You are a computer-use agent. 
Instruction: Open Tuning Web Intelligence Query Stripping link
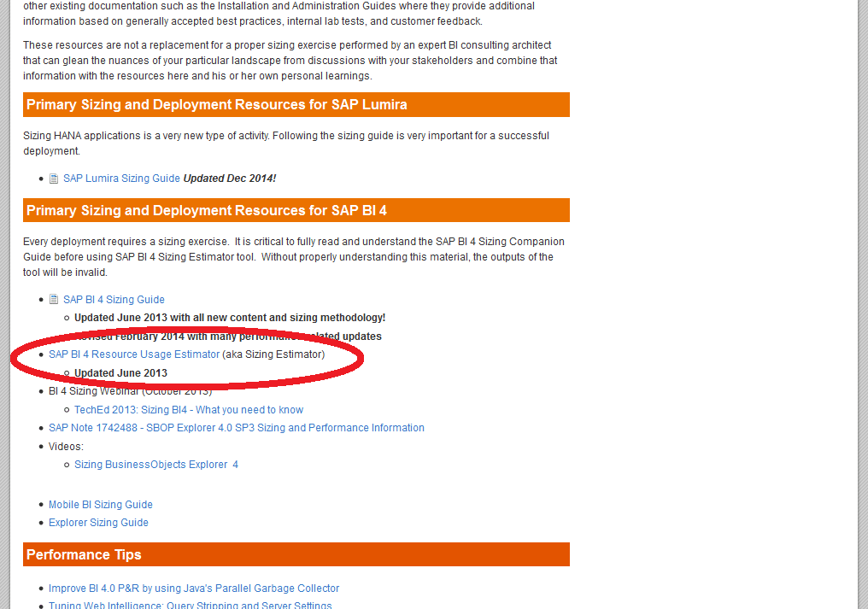click(190, 605)
